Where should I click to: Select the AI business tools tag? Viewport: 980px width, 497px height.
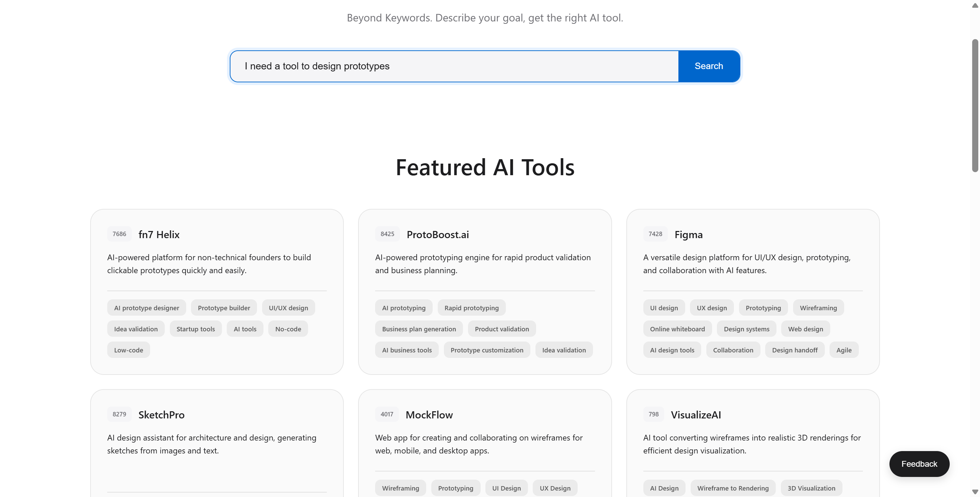coord(407,350)
